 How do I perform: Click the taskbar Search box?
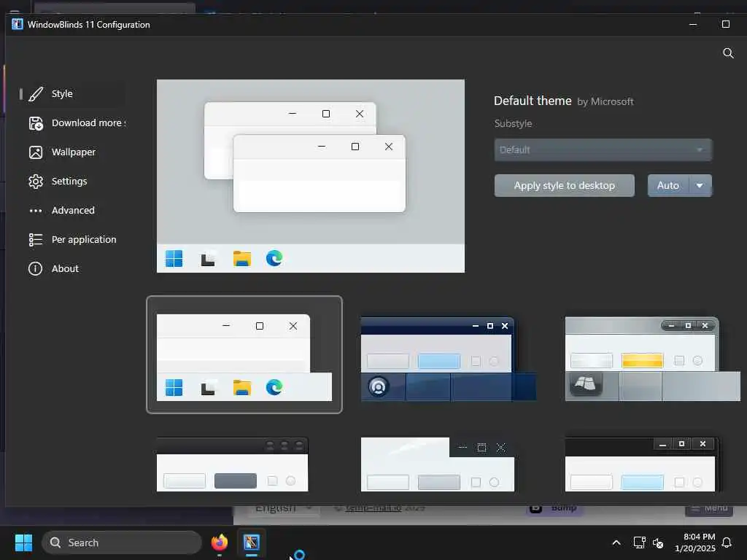[x=122, y=542]
